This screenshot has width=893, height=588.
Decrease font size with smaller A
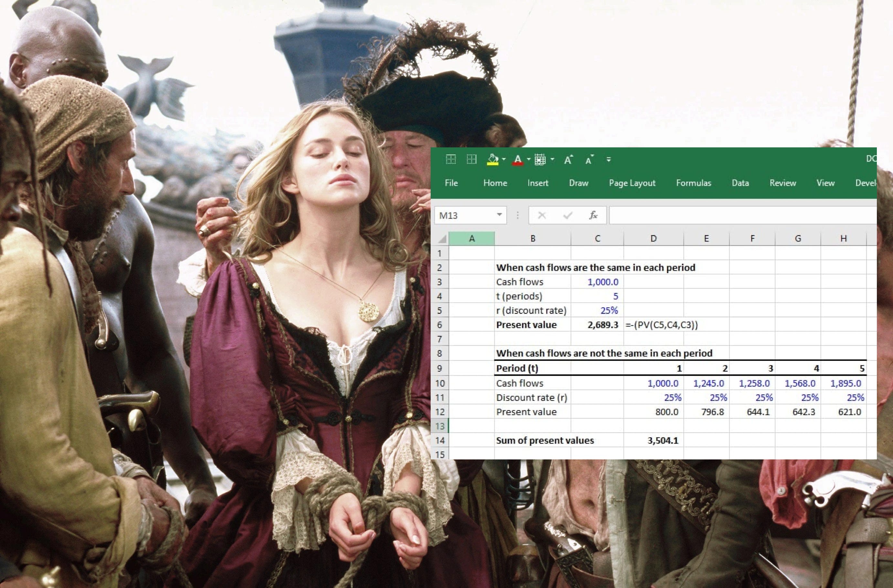[x=589, y=160]
